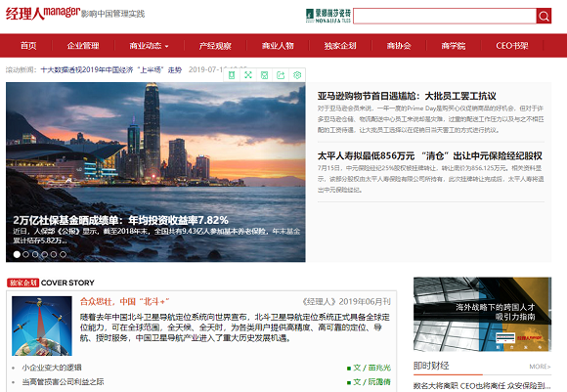The image size is (567, 392).
Task: Open the Amazon Prime Day strike headline
Action: click(x=407, y=96)
